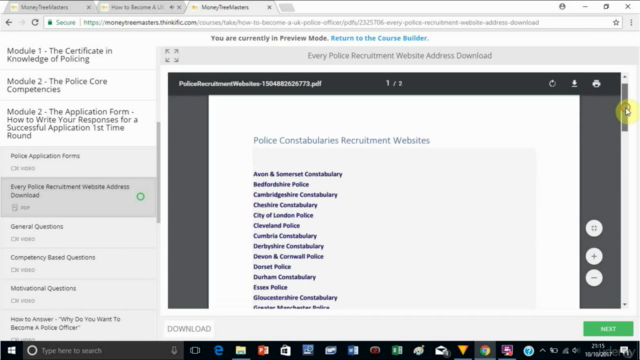
Task: Click the DOWNLOAD button below the PDF
Action: click(189, 329)
